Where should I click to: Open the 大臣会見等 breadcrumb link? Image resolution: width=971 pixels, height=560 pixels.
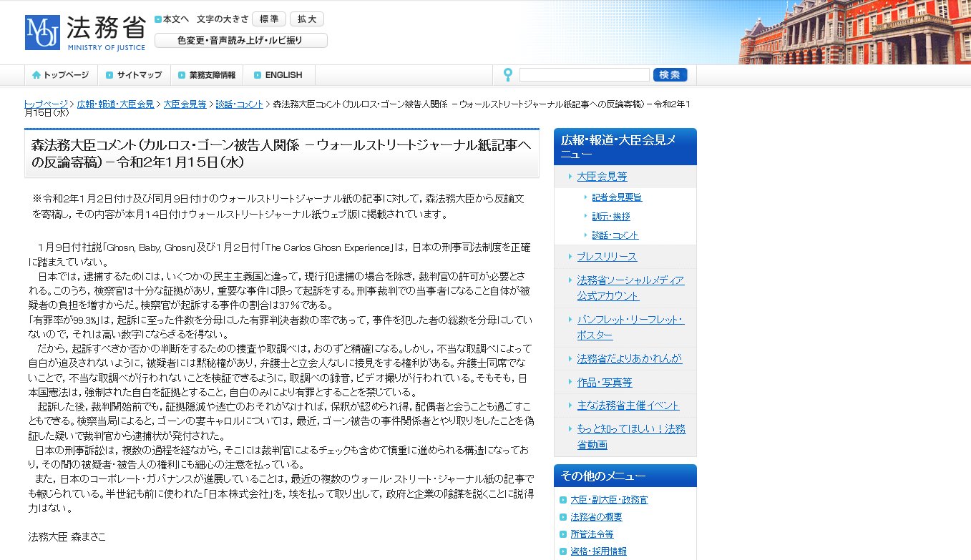185,104
